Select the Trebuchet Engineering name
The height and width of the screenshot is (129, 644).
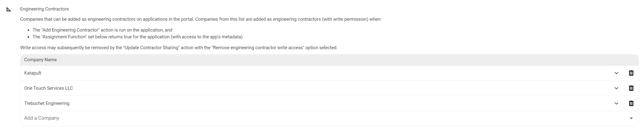[x=47, y=103]
